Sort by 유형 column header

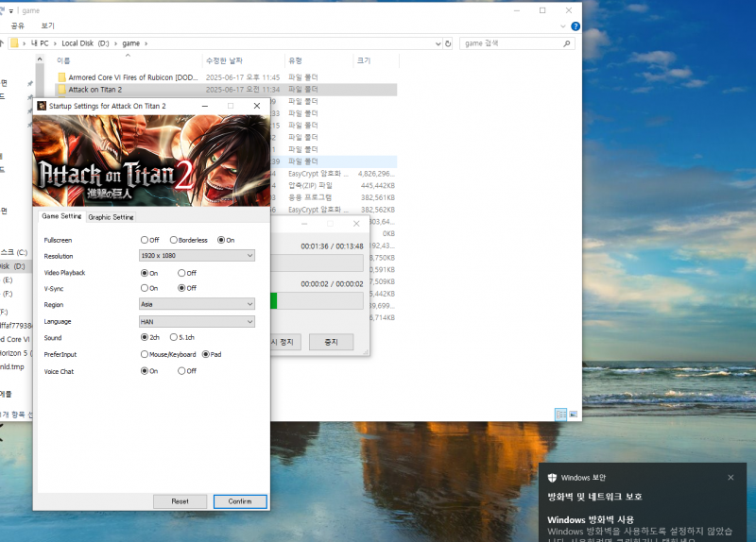pos(295,60)
